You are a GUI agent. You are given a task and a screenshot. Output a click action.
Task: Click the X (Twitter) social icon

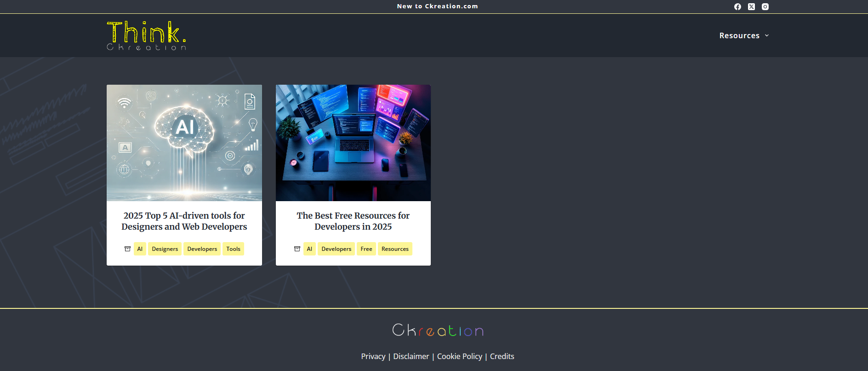pos(751,6)
